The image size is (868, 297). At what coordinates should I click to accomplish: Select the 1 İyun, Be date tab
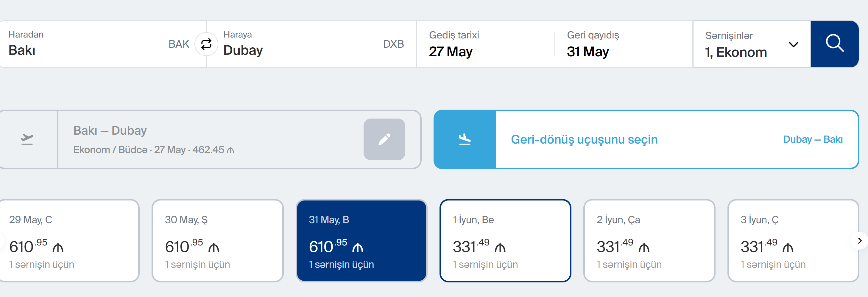(505, 241)
